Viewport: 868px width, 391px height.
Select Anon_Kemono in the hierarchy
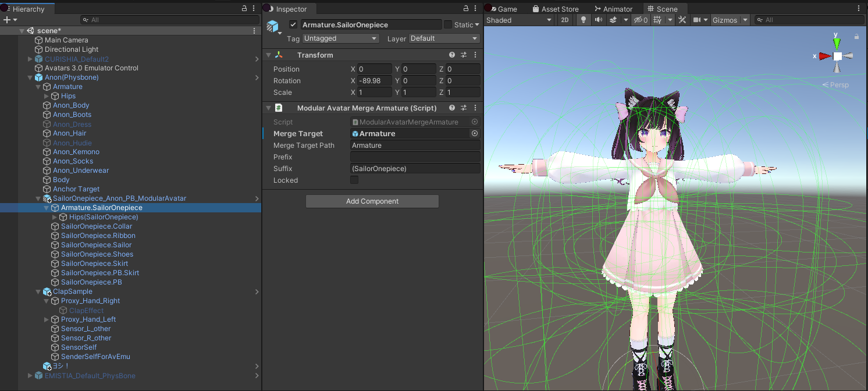click(x=76, y=152)
